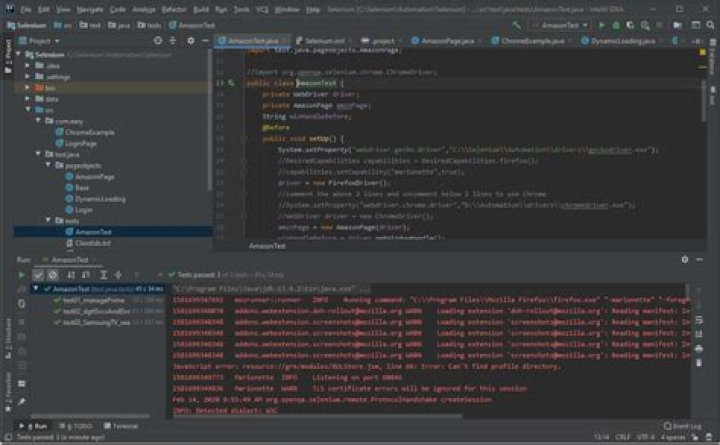Click the locate/scroll-from-source target icon in Project panel

click(158, 41)
